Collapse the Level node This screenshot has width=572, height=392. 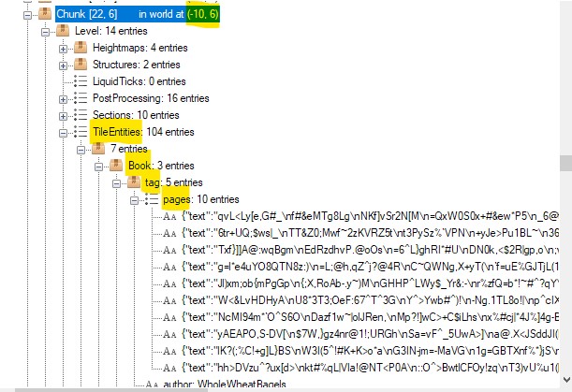point(45,32)
